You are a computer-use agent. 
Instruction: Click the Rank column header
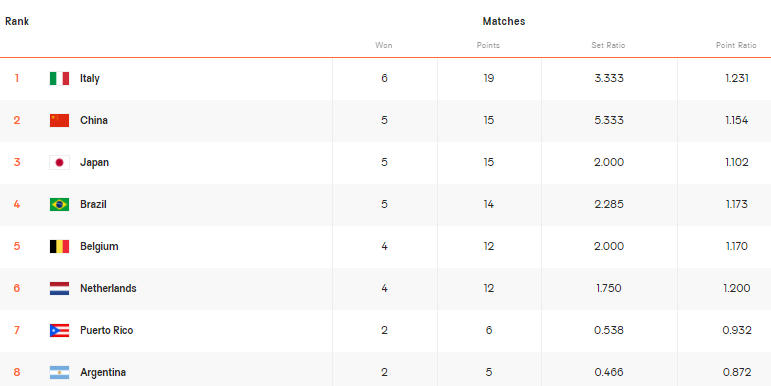click(x=17, y=22)
